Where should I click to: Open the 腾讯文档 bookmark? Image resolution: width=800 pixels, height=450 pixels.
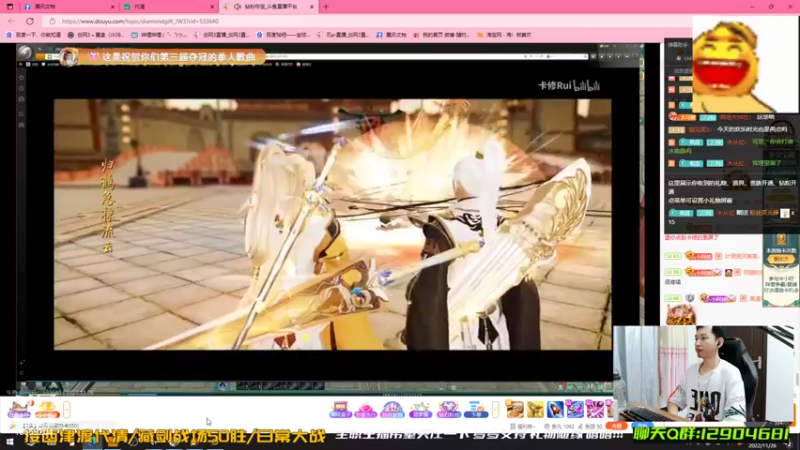coord(391,35)
